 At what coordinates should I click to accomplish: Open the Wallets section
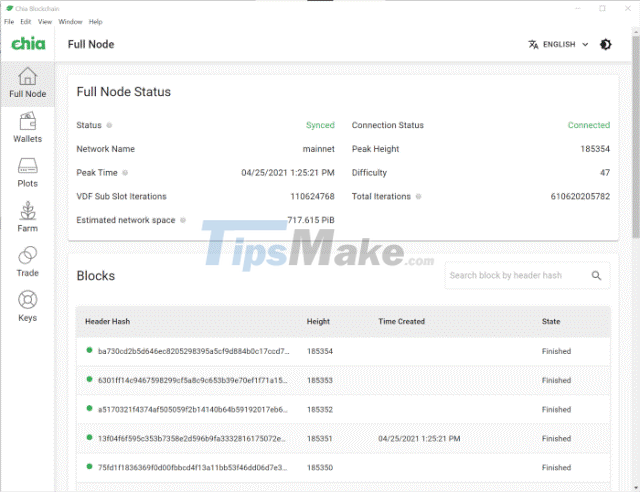click(27, 128)
